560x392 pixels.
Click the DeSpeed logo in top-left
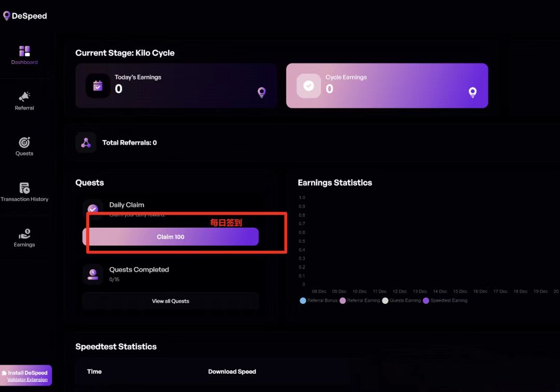click(25, 16)
